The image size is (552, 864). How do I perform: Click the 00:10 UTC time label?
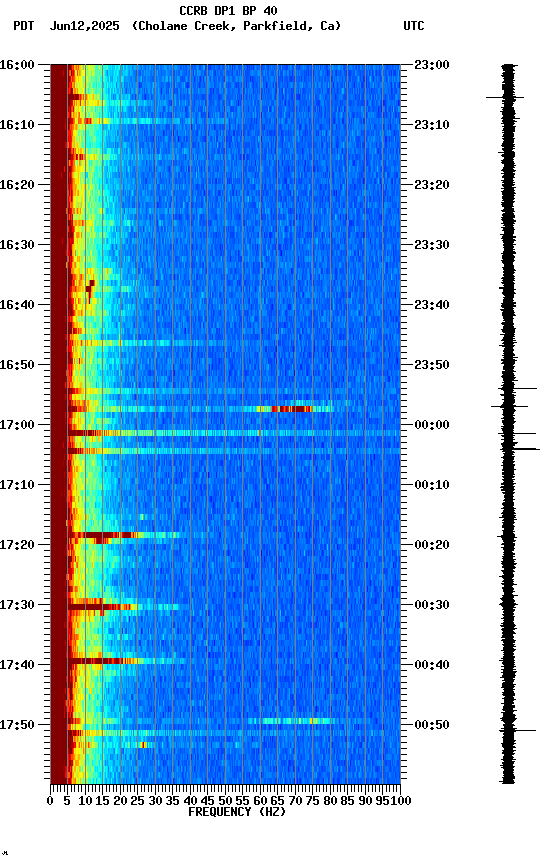432,485
